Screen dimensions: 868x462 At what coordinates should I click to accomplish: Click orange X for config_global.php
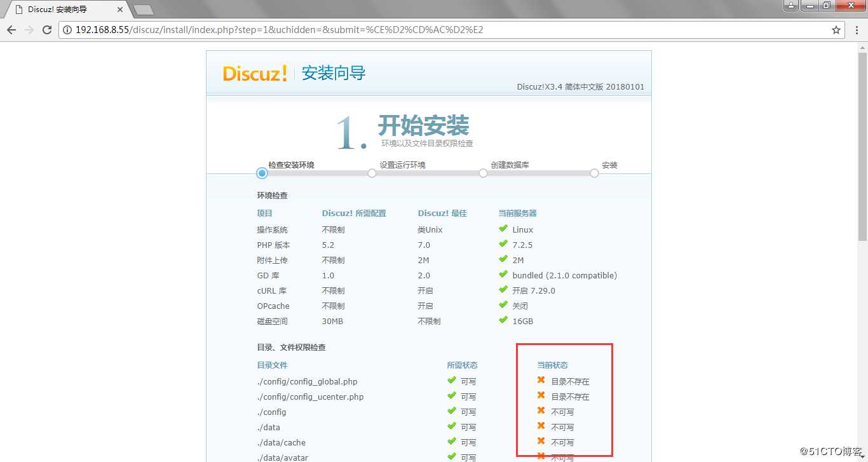(541, 380)
